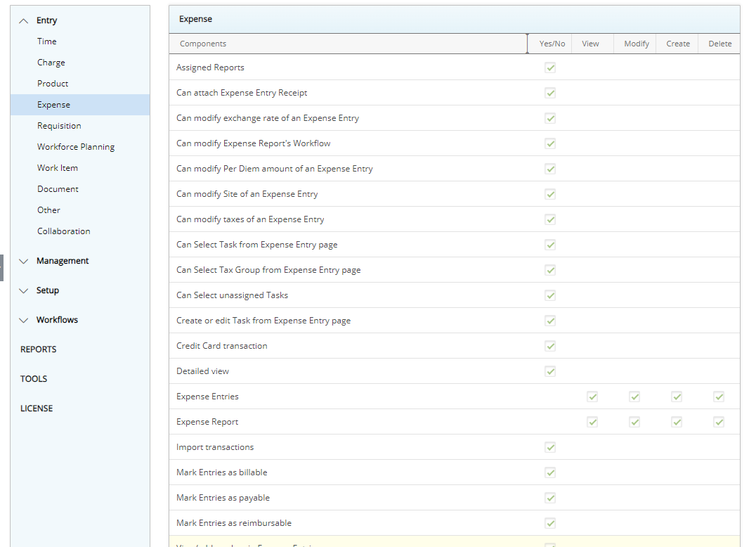Toggle Modify permission for Expense Report
This screenshot has width=756, height=547.
point(634,422)
